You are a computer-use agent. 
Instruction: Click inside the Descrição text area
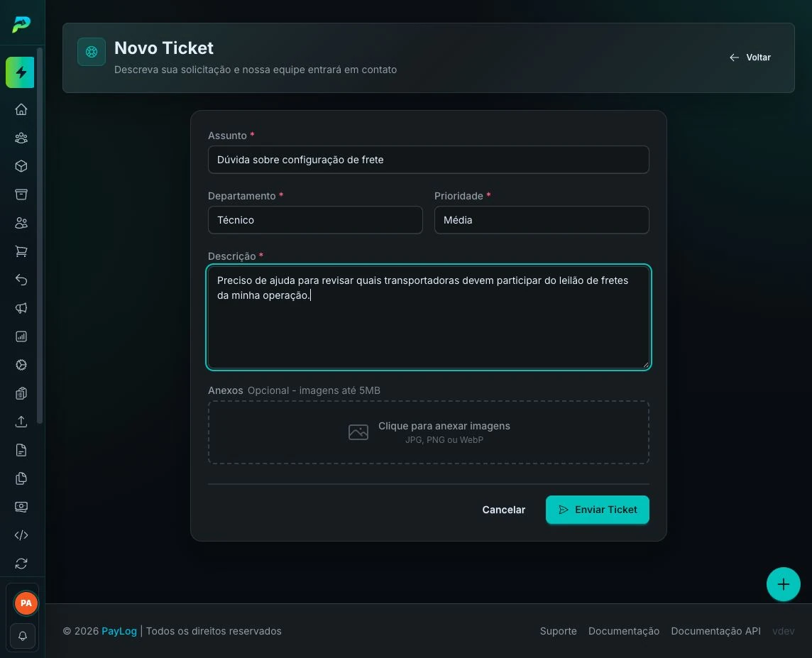point(428,317)
